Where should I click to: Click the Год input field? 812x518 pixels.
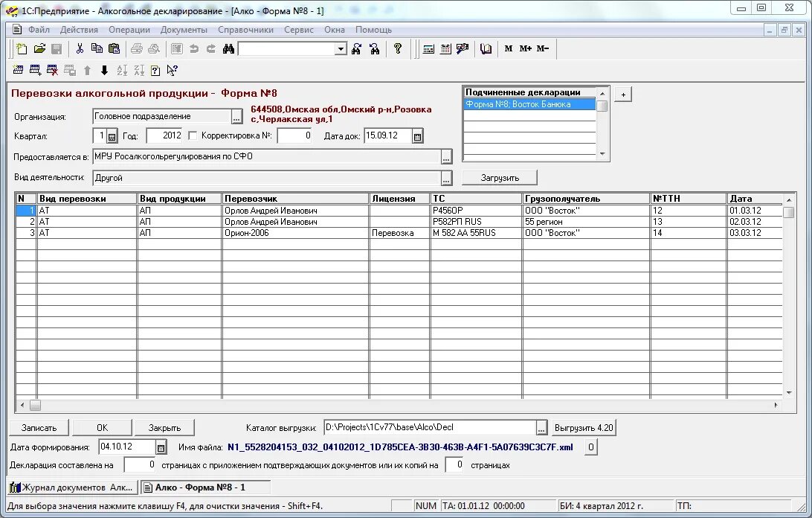pos(164,136)
